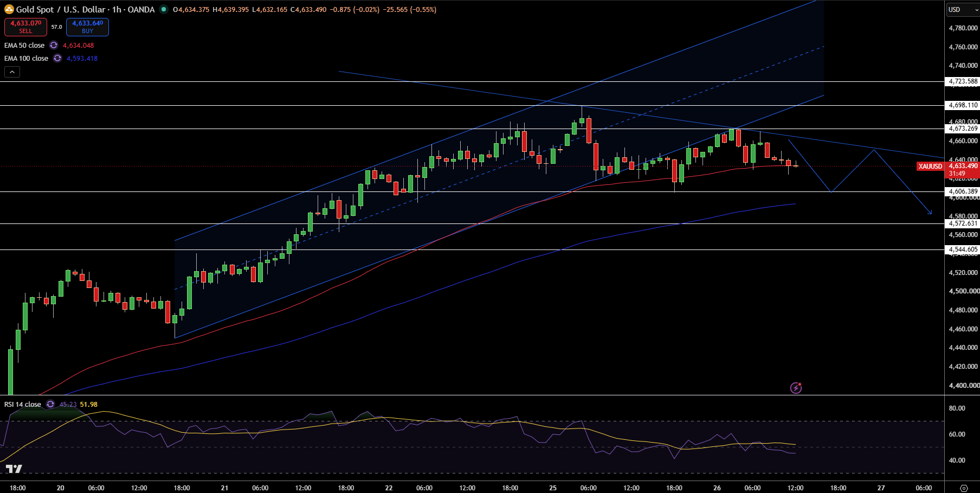980x493 pixels.
Task: Open chart settings gear at bottom right
Action: pos(963,488)
